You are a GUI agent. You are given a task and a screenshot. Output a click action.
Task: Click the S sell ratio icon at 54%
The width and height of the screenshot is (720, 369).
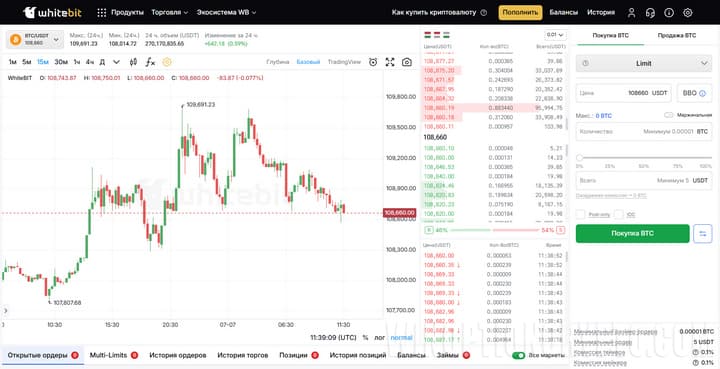561,230
